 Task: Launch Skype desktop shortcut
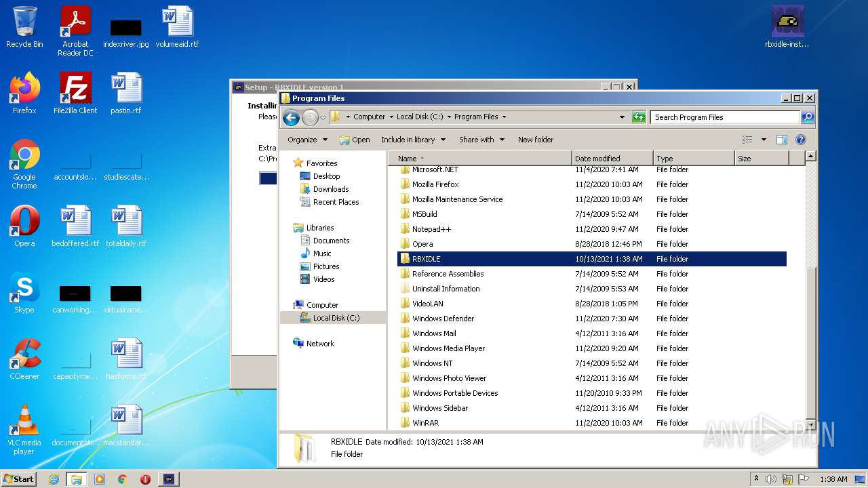coord(24,293)
